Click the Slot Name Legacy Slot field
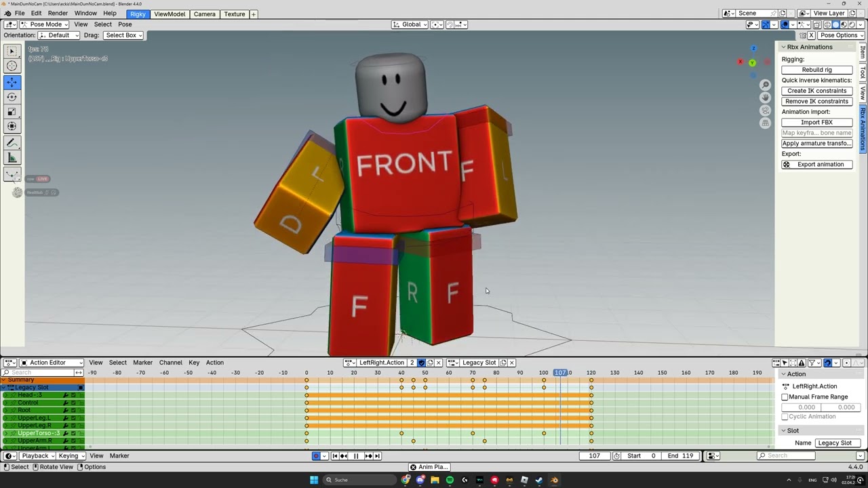 [837, 443]
